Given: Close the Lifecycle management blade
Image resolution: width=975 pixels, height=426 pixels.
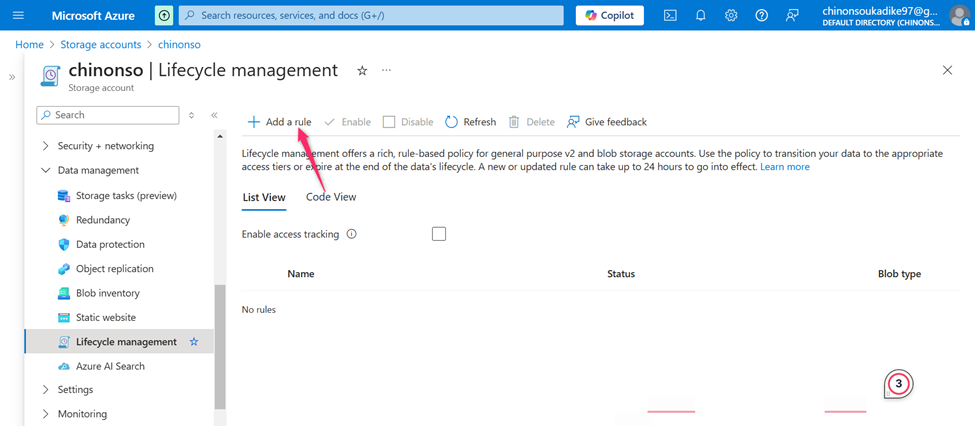Looking at the screenshot, I should coord(947,70).
